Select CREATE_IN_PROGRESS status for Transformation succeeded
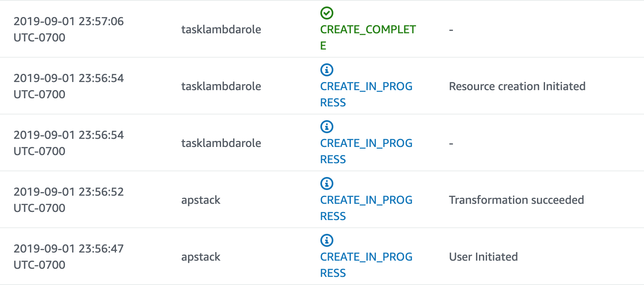 366,208
